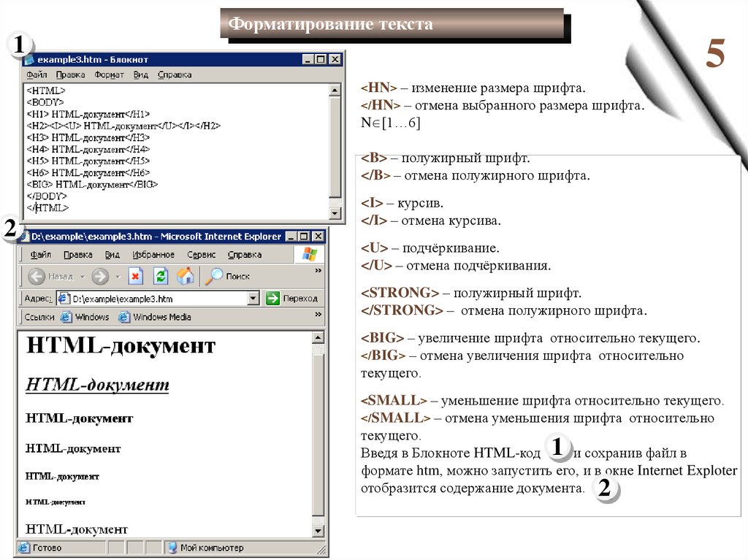Go back with Назад button in Internet Explorer
Image resolution: width=748 pixels, height=560 pixels.
pos(50,276)
